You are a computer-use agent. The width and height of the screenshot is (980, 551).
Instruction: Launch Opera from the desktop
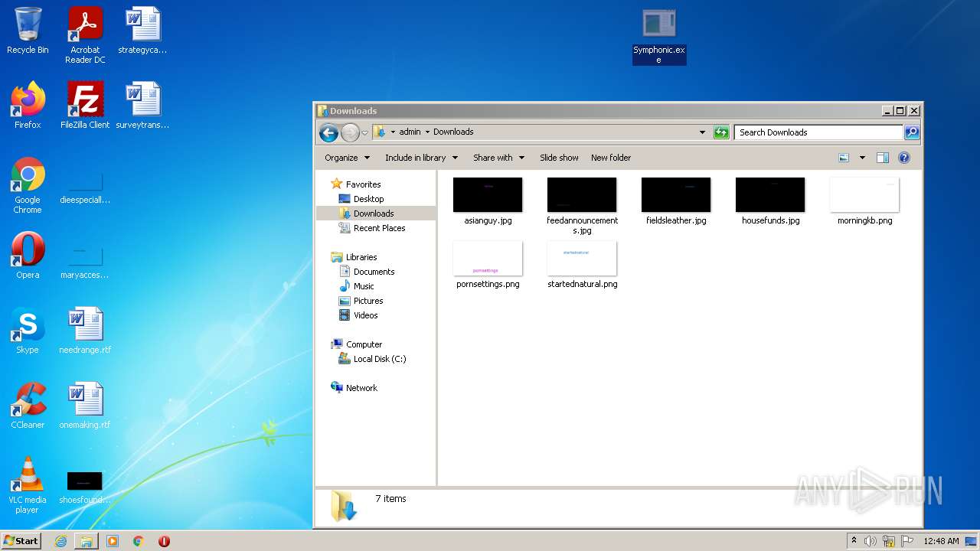click(x=28, y=256)
